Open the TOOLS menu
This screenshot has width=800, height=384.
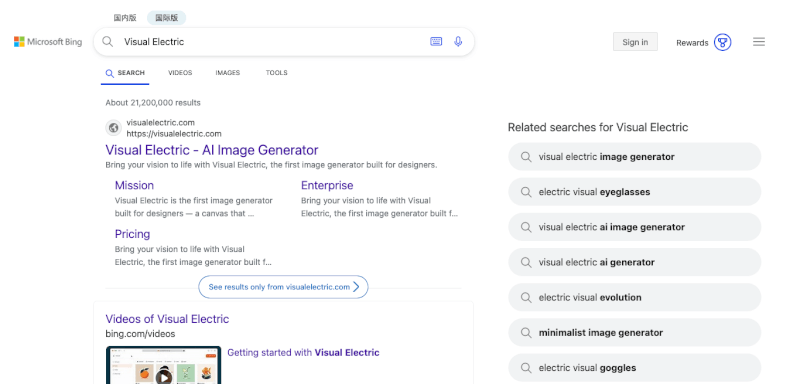[x=277, y=73]
